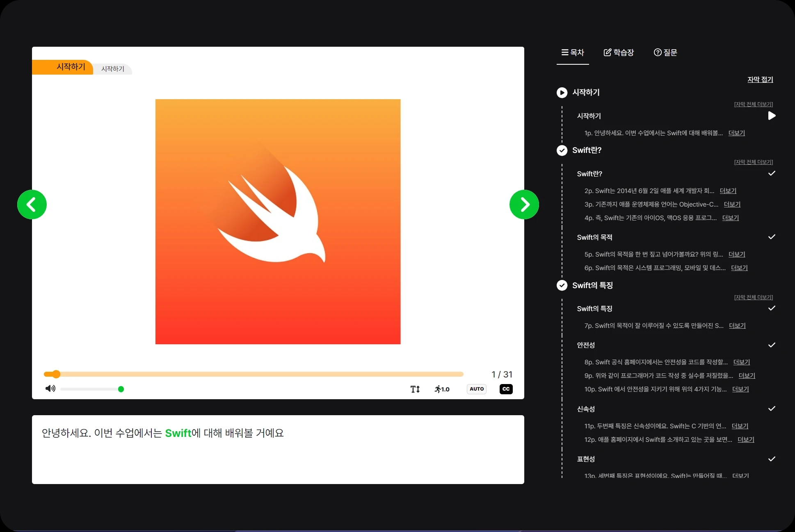Viewport: 795px width, 532px height.
Task: Switch to the 질문 tab
Action: click(665, 52)
